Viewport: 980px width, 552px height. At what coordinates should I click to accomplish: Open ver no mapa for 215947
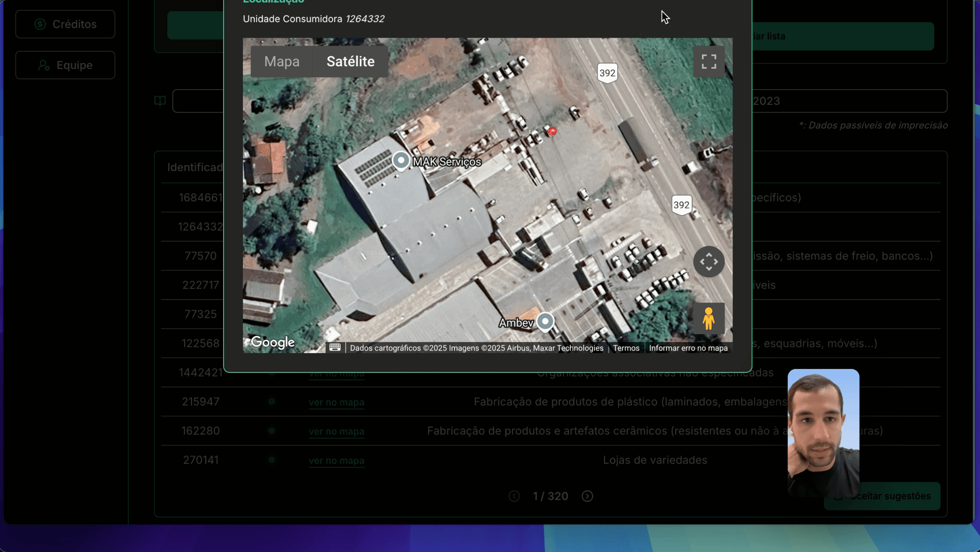pyautogui.click(x=336, y=402)
